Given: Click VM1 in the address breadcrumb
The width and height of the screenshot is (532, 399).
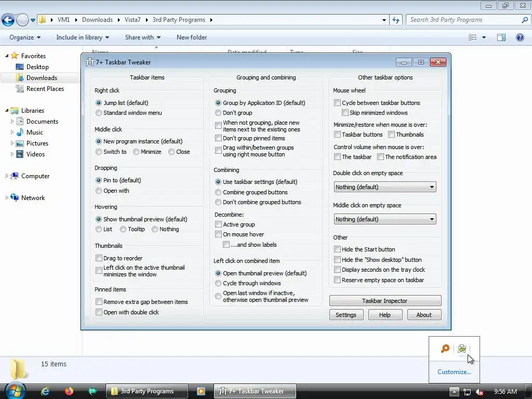Looking at the screenshot, I should click(63, 20).
